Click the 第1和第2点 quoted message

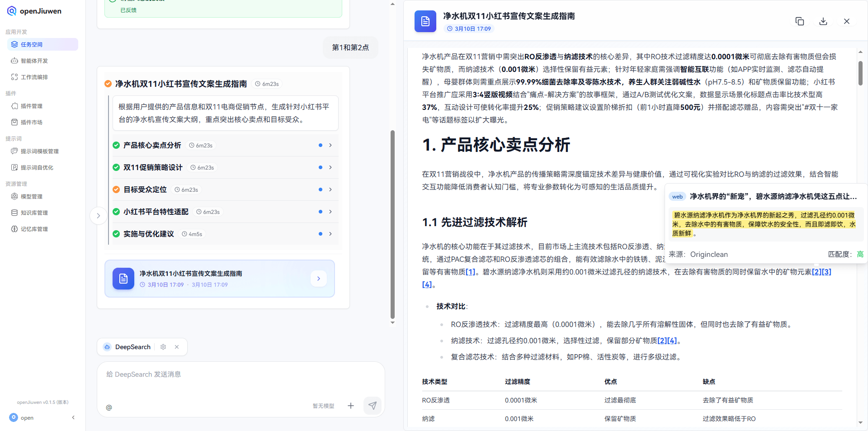(350, 47)
